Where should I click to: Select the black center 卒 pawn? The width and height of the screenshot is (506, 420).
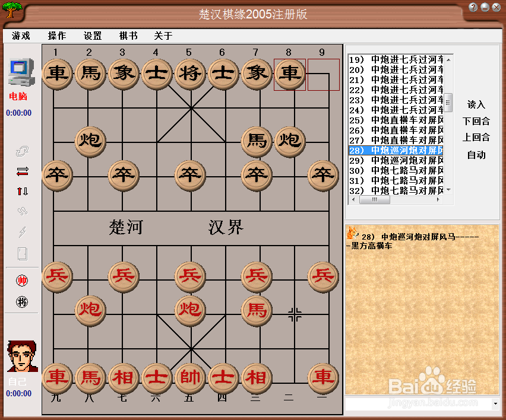[x=191, y=176]
